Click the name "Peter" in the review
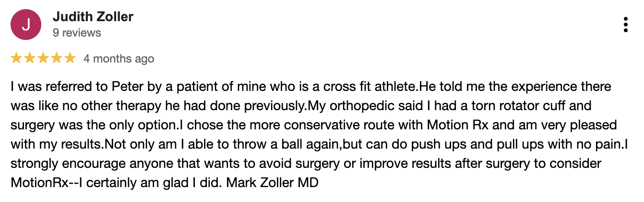Screen dimensions: 644x202 point(128,87)
